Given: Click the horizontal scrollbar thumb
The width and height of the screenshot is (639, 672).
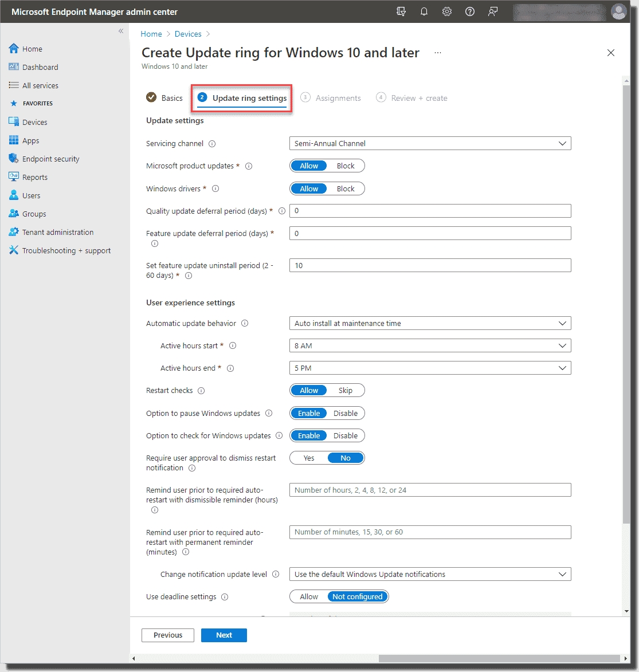Looking at the screenshot, I should tap(499, 658).
